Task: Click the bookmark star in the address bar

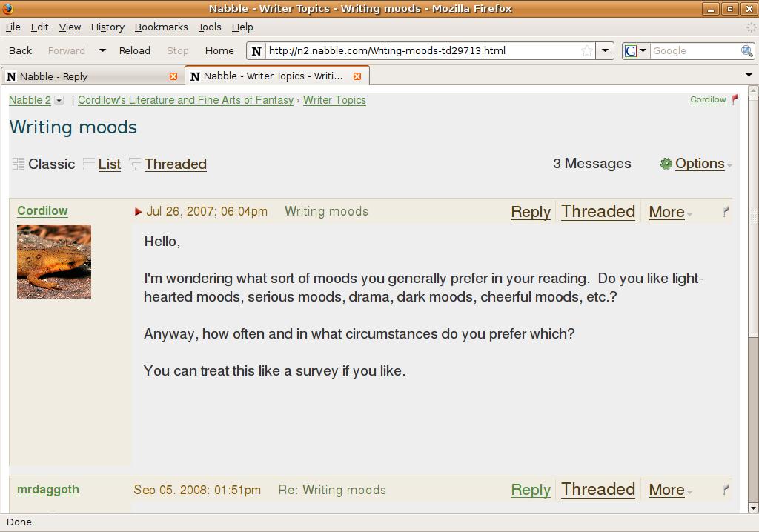Action: click(x=587, y=51)
